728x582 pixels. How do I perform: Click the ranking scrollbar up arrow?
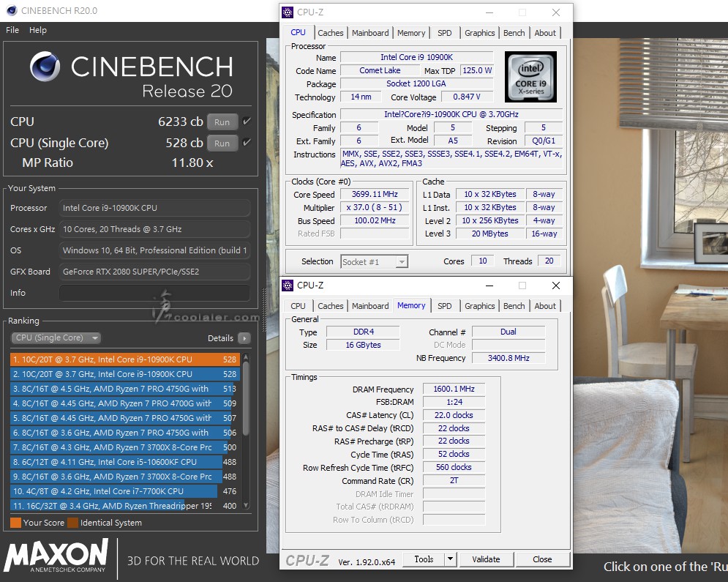(246, 357)
